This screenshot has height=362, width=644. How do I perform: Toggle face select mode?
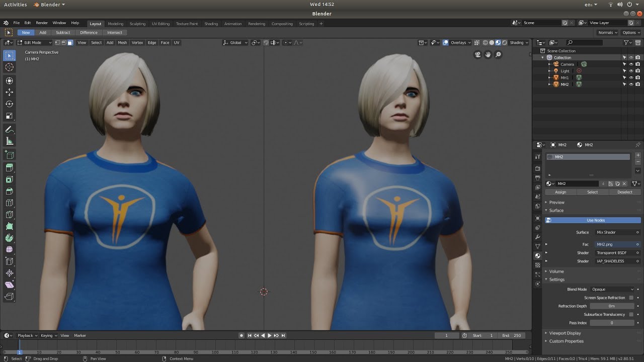click(x=70, y=43)
